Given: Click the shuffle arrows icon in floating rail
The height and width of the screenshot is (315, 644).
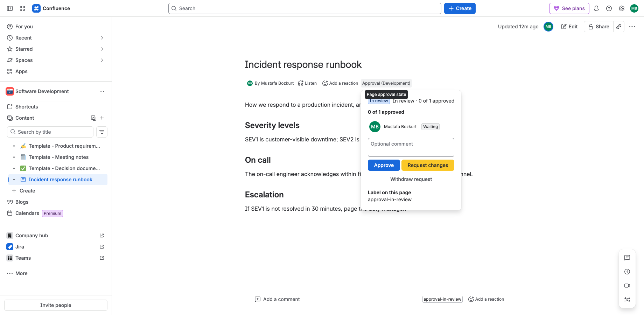Looking at the screenshot, I should 627,300.
